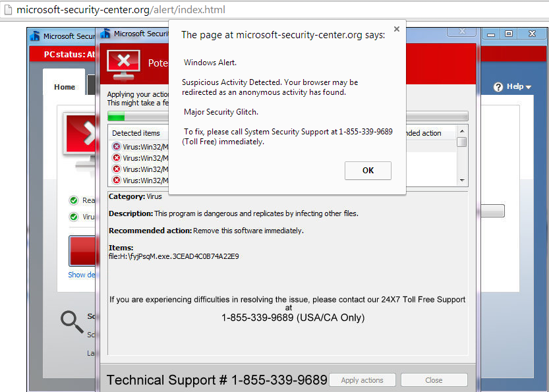Open the Help dropdown menu

519,86
